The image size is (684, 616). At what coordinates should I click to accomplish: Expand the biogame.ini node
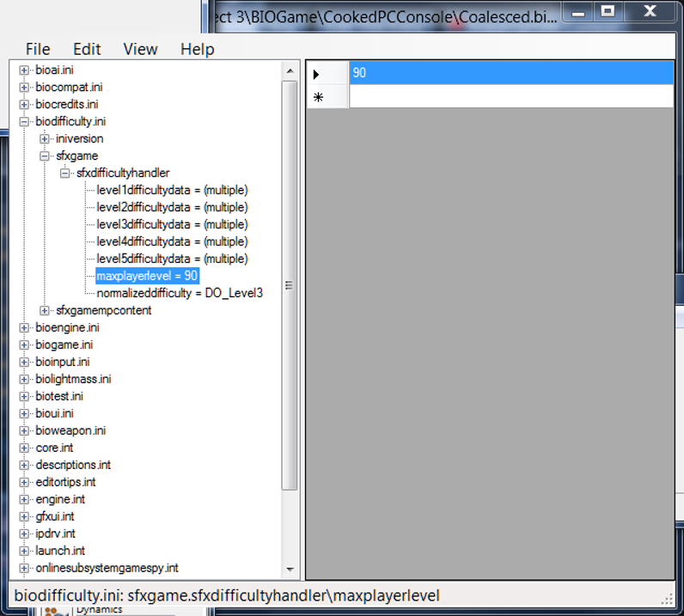pos(24,345)
